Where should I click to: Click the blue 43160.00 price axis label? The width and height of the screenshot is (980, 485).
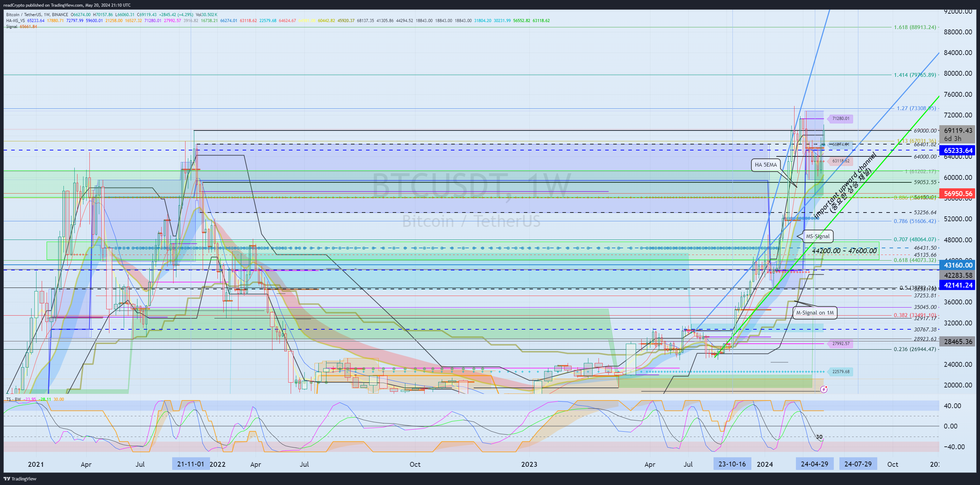pyautogui.click(x=958, y=265)
